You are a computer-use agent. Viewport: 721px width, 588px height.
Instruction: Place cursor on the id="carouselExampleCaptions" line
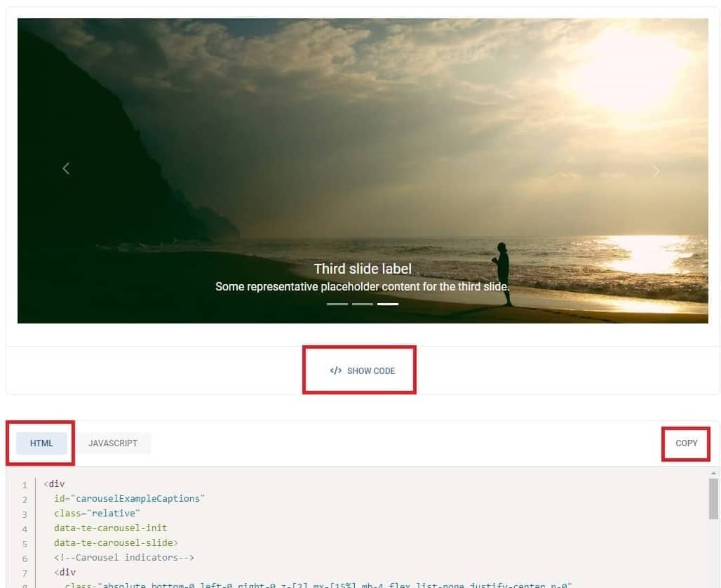click(129, 499)
